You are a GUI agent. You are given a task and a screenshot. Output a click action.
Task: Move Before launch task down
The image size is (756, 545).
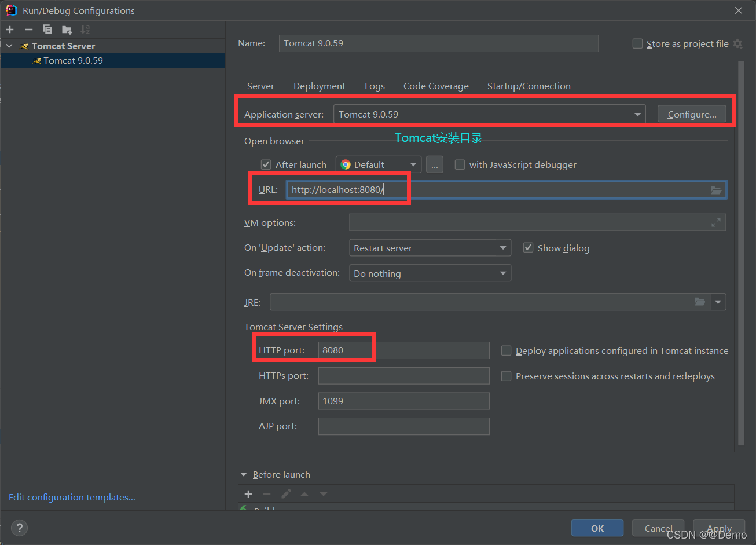click(x=324, y=494)
